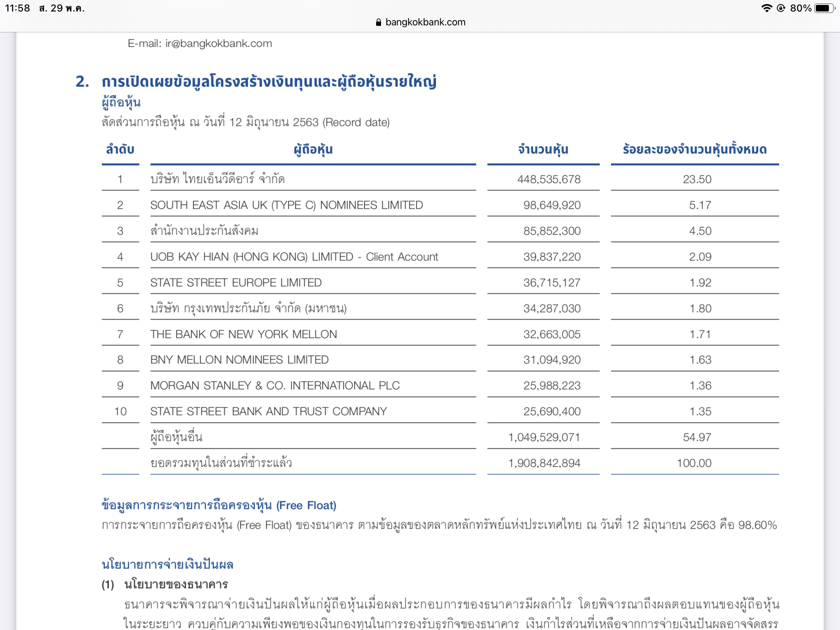Select rank number 1 in ลำดับ column
The width and height of the screenshot is (840, 630).
click(120, 179)
